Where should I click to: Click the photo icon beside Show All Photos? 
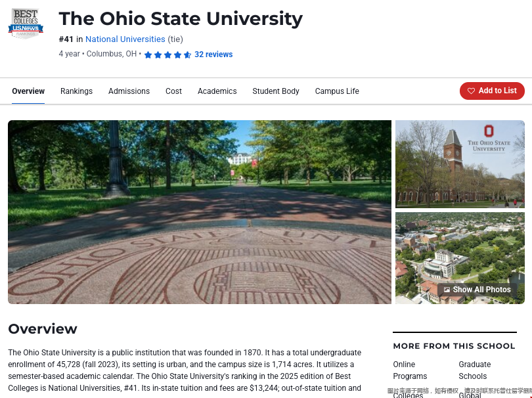(447, 290)
